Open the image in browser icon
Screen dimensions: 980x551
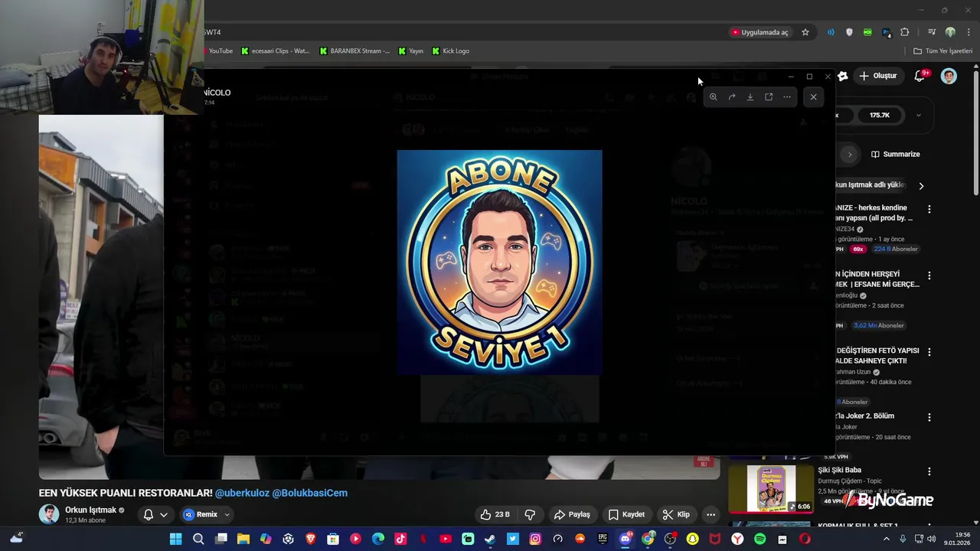click(769, 97)
